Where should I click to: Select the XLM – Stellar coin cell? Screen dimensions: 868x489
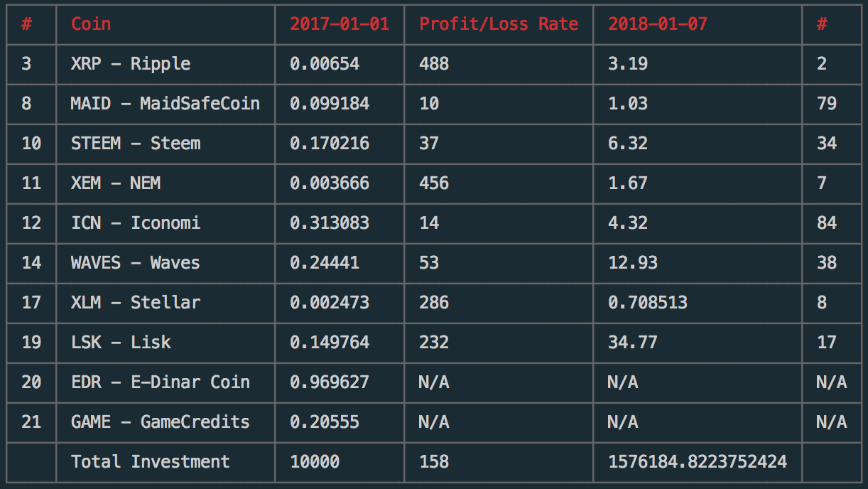136,303
